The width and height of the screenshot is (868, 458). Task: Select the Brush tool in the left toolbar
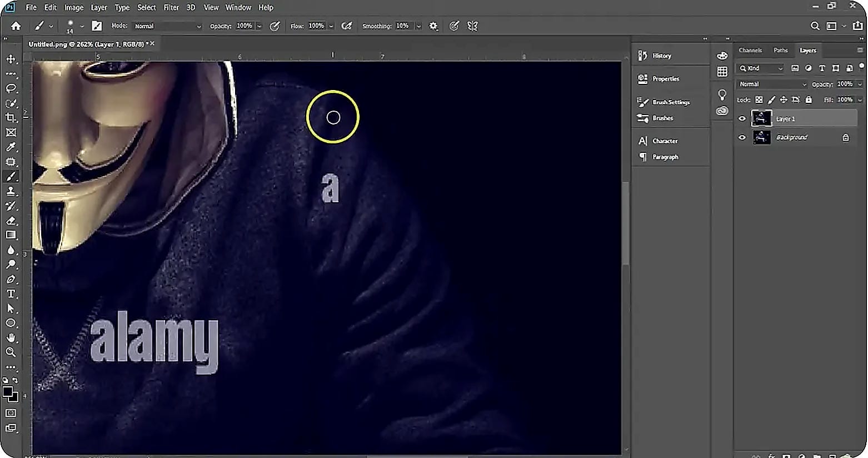click(x=11, y=176)
